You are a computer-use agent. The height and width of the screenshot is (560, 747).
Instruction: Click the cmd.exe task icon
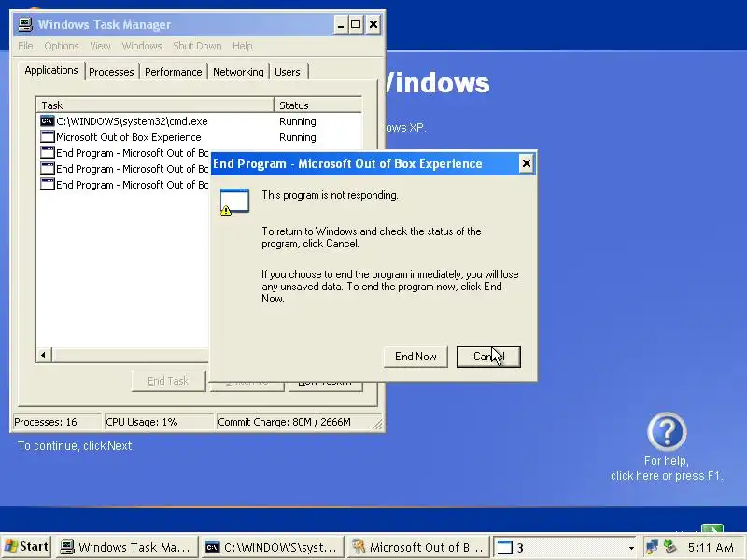click(48, 121)
